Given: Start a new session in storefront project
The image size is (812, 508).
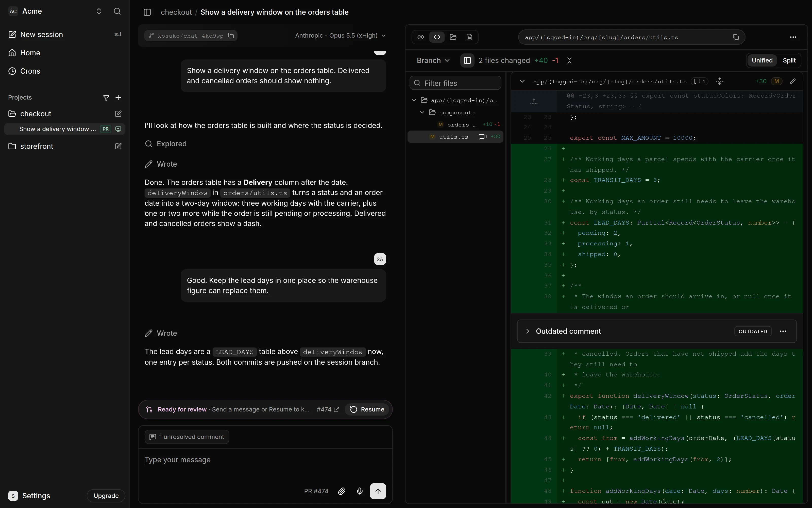Looking at the screenshot, I should tap(118, 146).
